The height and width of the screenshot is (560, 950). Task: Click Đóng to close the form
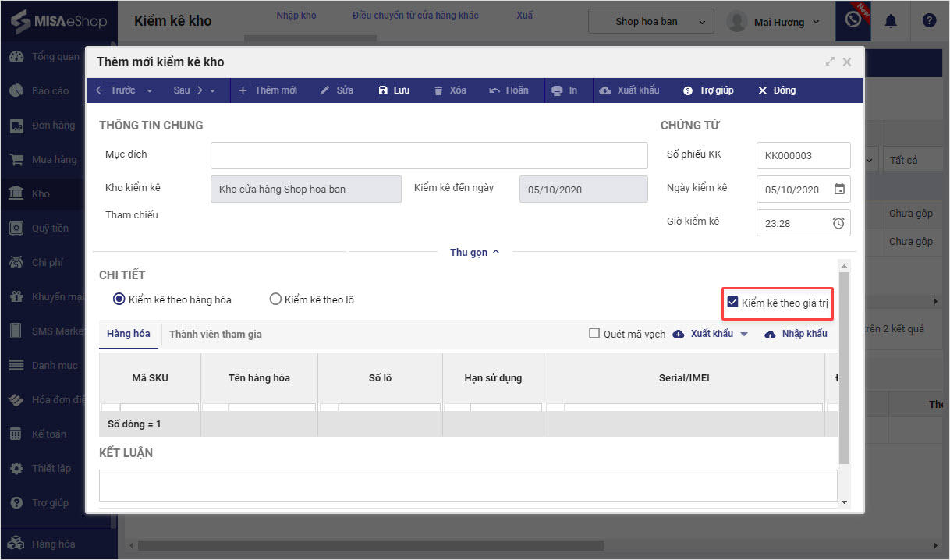[777, 90]
